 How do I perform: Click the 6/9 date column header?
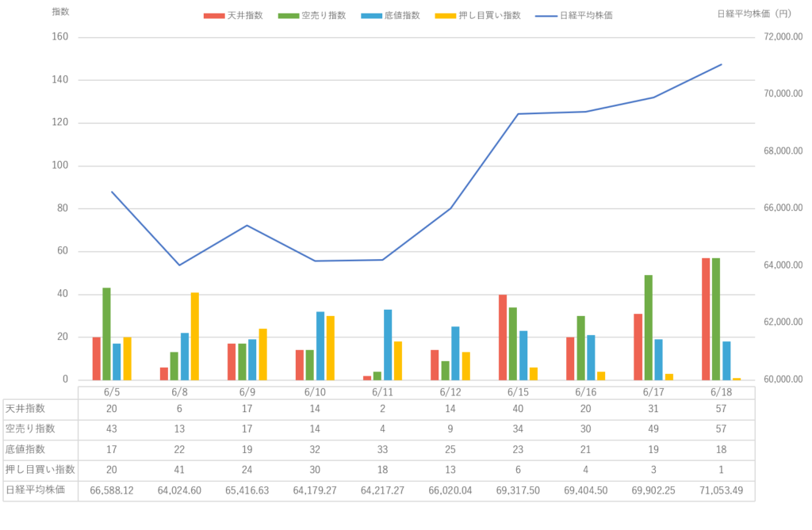click(x=247, y=392)
